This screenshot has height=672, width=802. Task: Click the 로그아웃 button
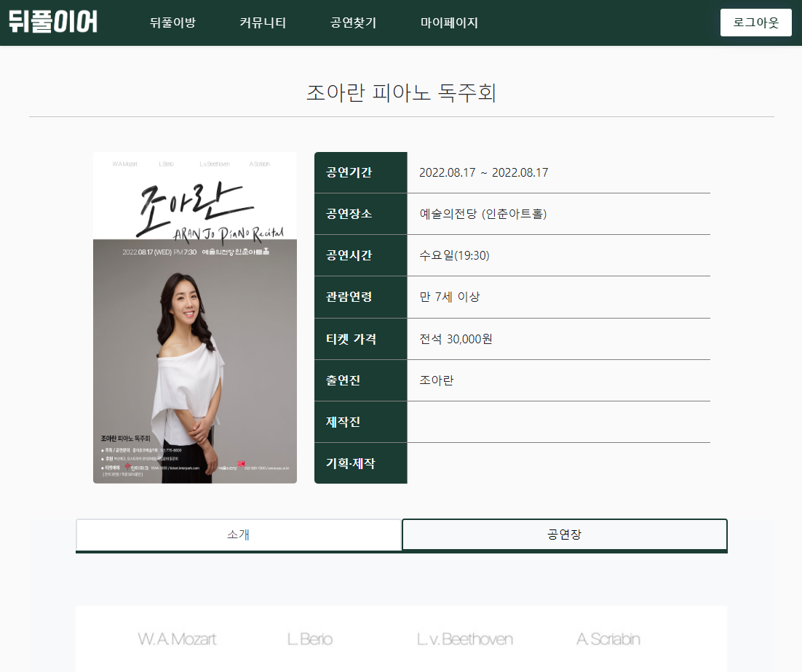coord(756,23)
